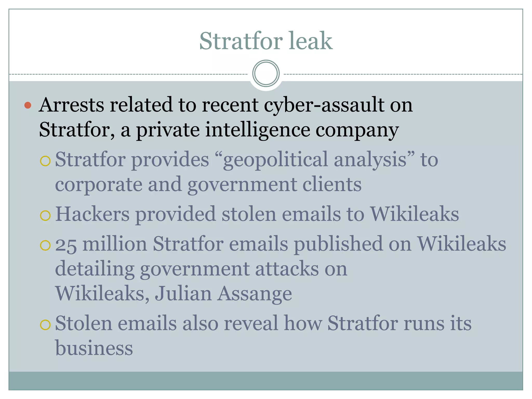Image resolution: width=532 pixels, height=399 pixels.
Task: Click the text "Stratfor, a private intelligence company"
Action: pos(219,130)
